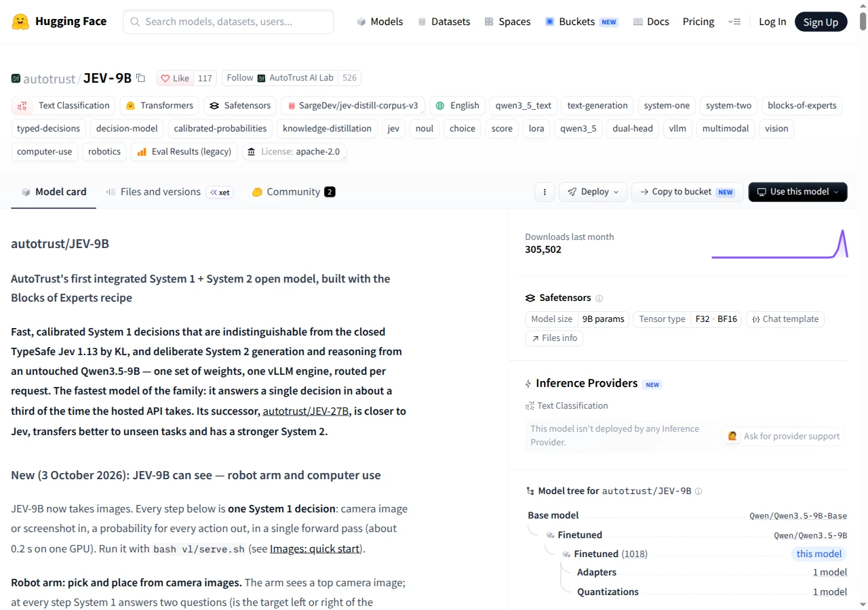The height and width of the screenshot is (610, 868).
Task: Open Files info link
Action: coord(554,338)
